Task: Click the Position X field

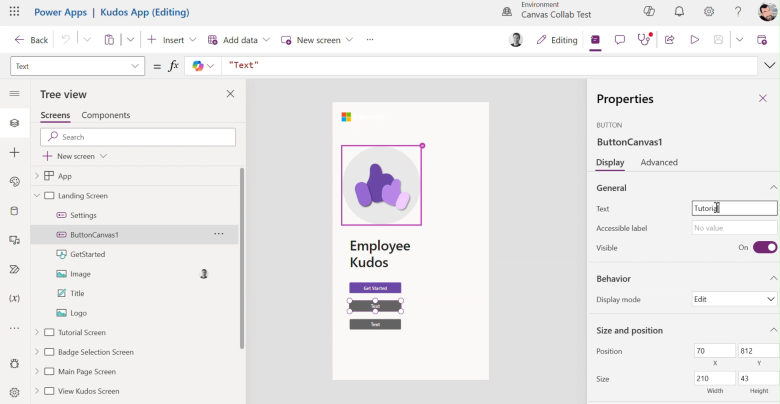Action: click(x=715, y=351)
